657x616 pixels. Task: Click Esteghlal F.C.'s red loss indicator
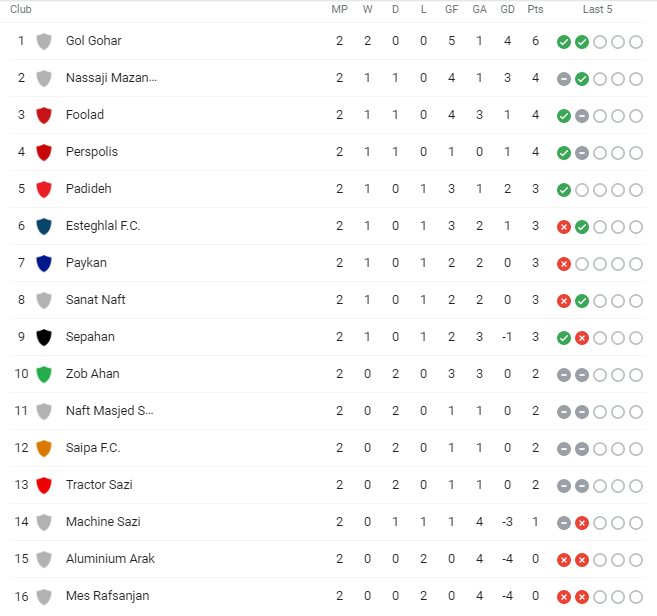564,227
